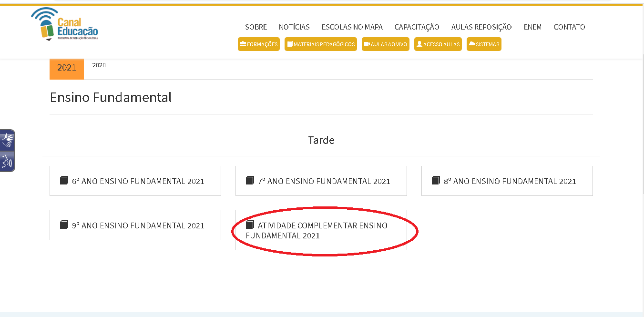Select the 2021 year tab
Screen dimensions: 644x317
[67, 68]
